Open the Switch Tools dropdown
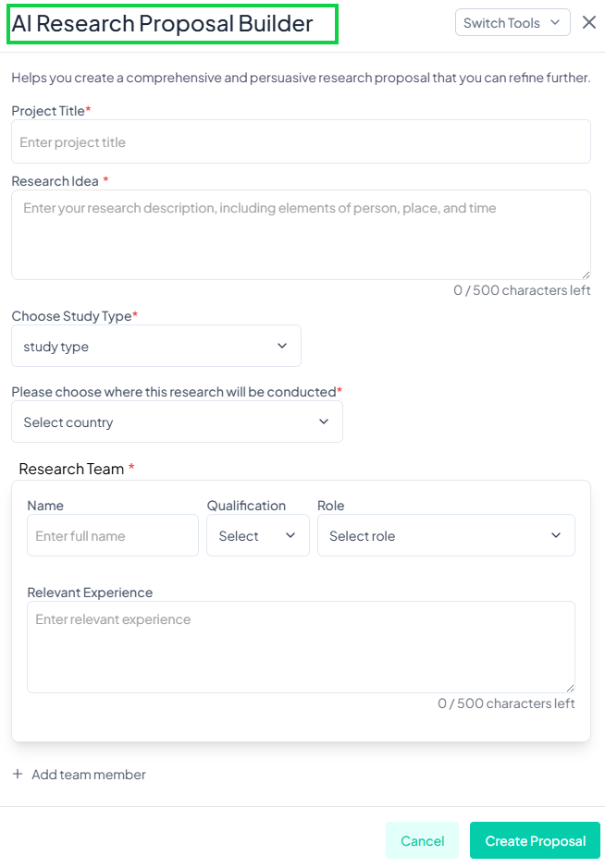 (x=512, y=23)
